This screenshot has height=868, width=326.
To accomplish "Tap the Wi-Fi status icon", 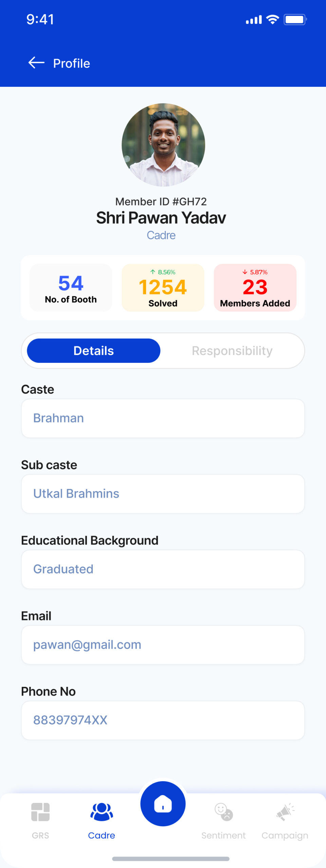I will [x=272, y=20].
